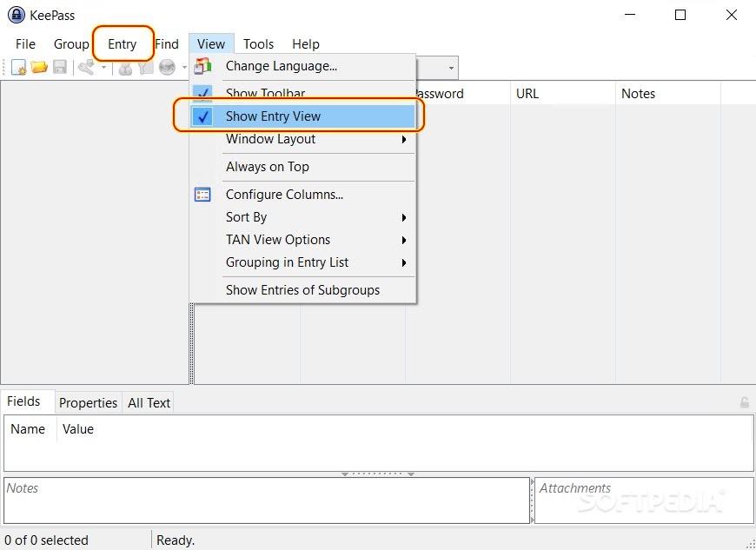Click the URL column header
Screen dimensions: 756x550
pyautogui.click(x=563, y=94)
